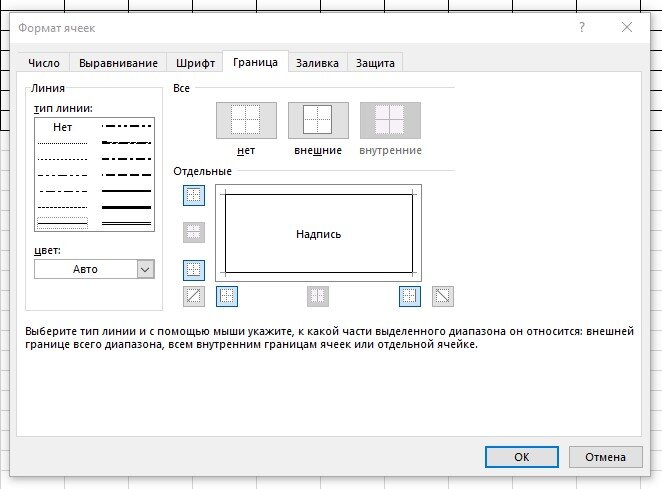Select 'Нет' line style
The image size is (662, 489).
tap(62, 127)
